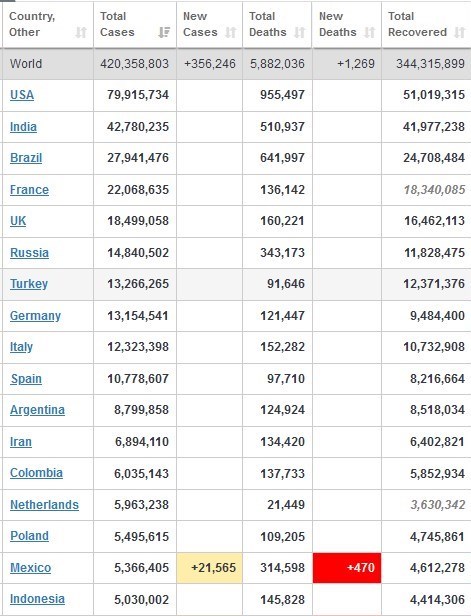Go to Brazil statistics page
The width and height of the screenshot is (471, 616).
(x=26, y=158)
